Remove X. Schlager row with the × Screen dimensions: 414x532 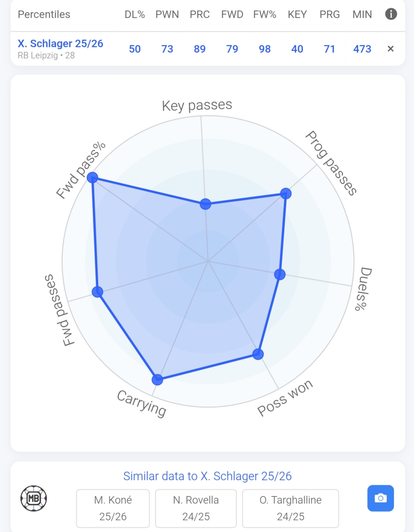click(x=391, y=49)
